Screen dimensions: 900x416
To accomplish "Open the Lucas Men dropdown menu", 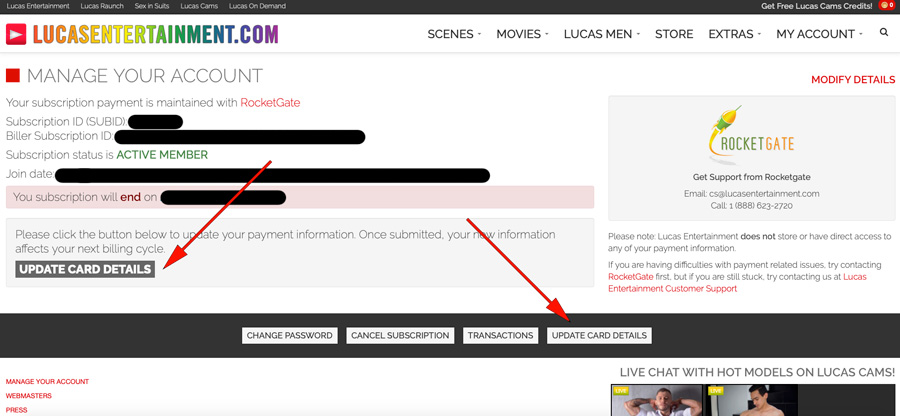I will point(602,34).
